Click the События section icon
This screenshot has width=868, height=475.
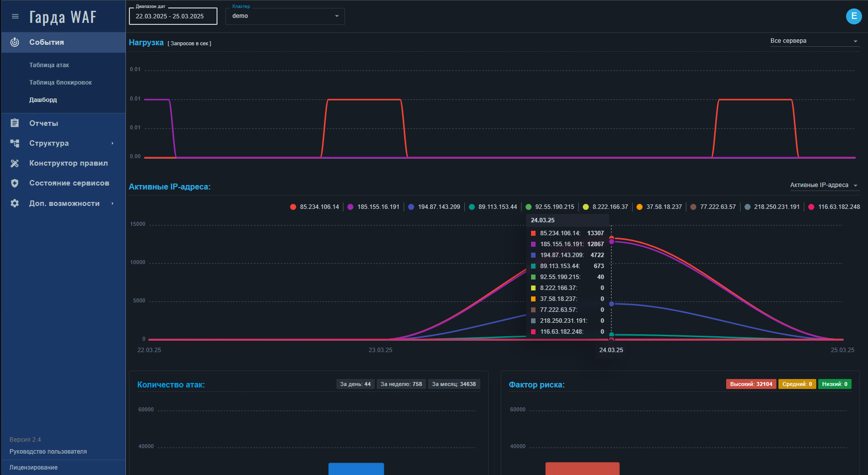tap(15, 42)
